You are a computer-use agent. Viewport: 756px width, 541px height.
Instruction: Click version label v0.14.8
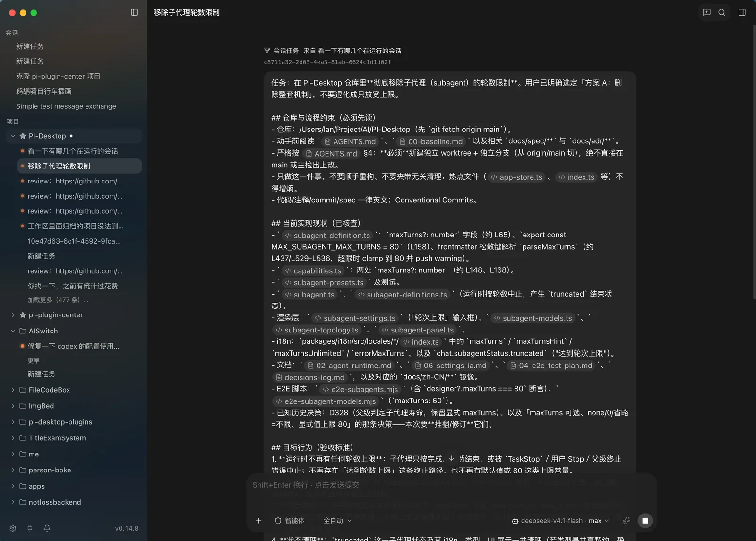[127, 528]
